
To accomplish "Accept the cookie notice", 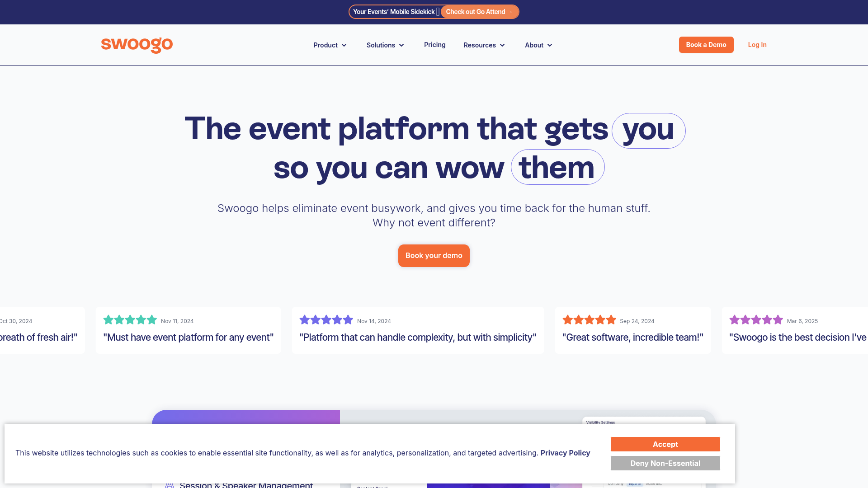I will pos(665,444).
